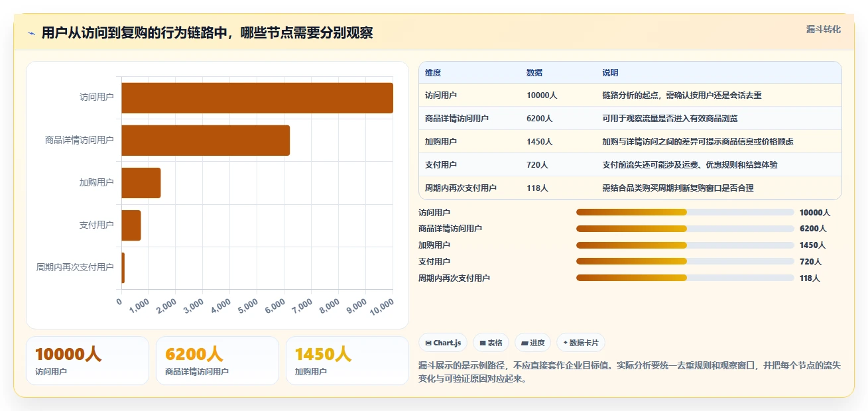Click the 表格 chip

(491, 343)
